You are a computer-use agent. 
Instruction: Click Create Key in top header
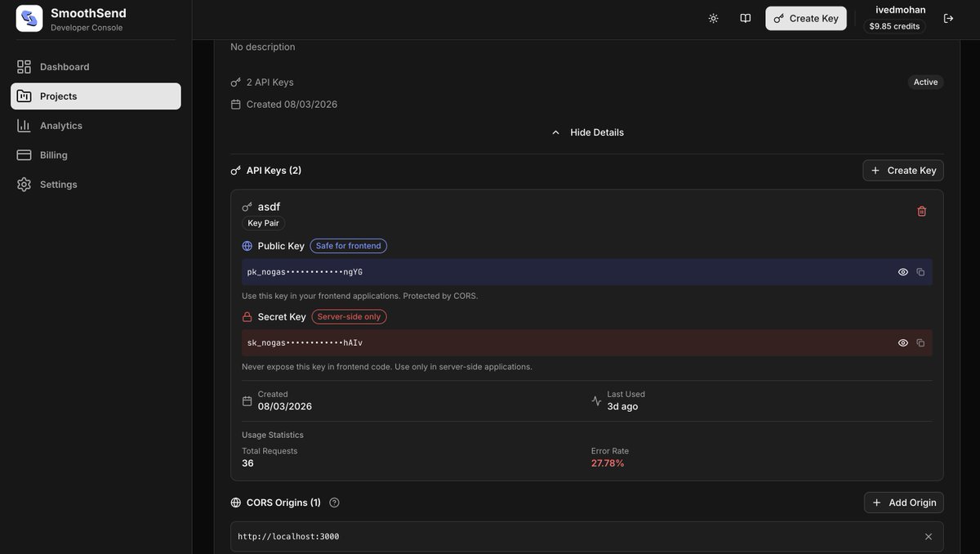(806, 18)
